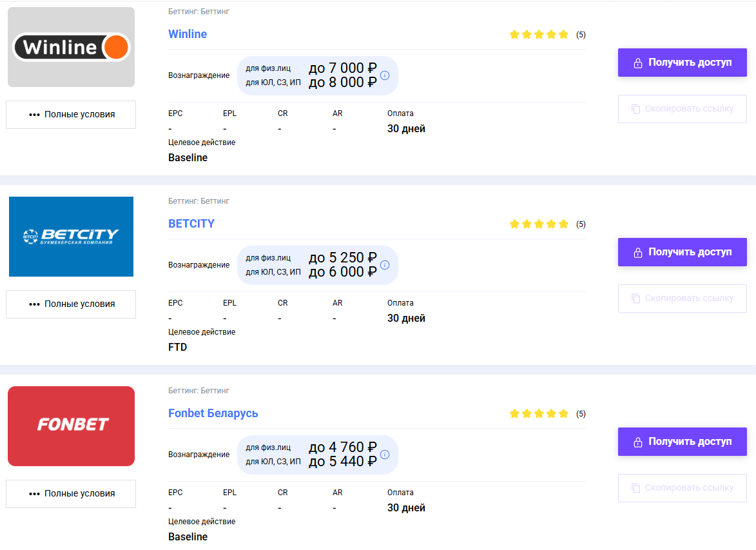Click the BETCITY logo image
Image resolution: width=756 pixels, height=550 pixels.
tap(71, 237)
